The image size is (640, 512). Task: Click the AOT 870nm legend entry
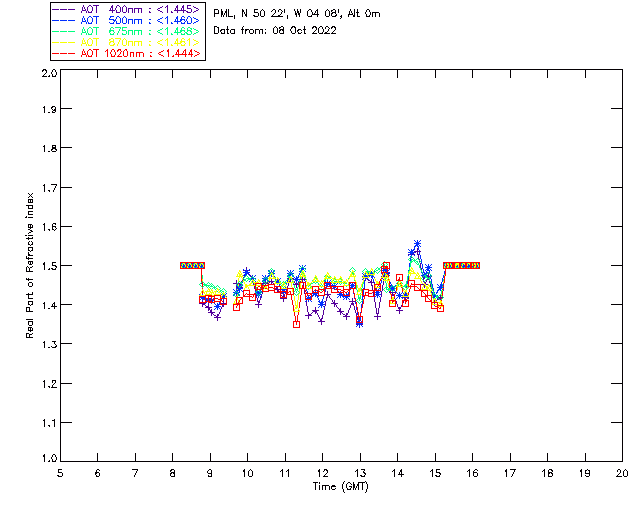coord(126,42)
